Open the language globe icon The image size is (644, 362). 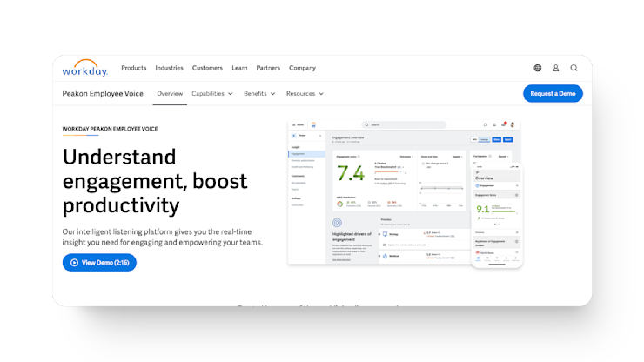537,68
